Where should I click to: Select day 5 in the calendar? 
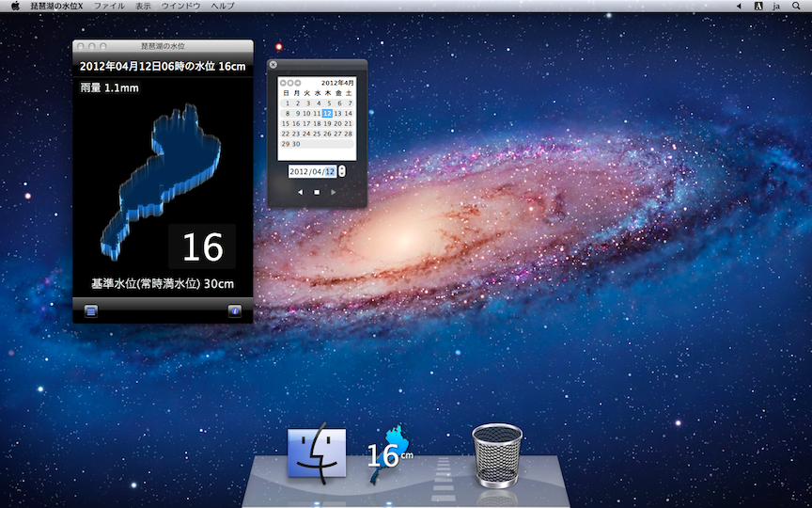[x=328, y=103]
